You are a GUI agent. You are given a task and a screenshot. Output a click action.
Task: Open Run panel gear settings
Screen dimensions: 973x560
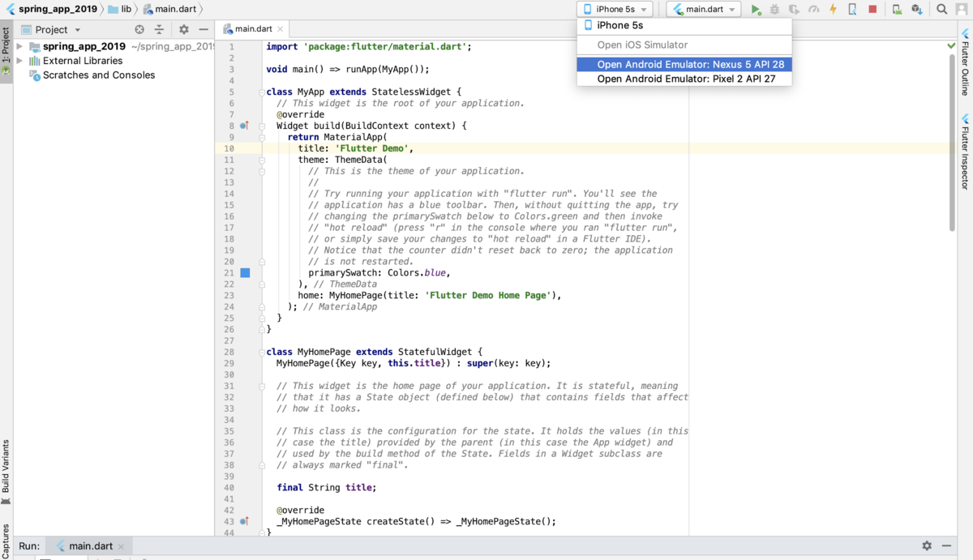(927, 546)
